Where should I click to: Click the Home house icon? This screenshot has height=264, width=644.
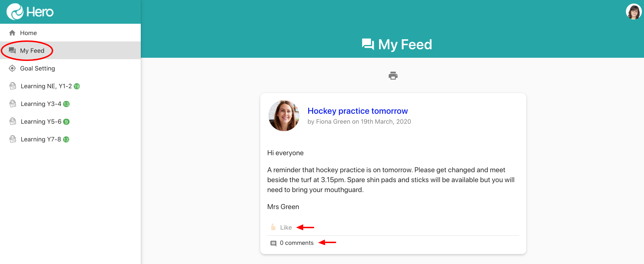(12, 33)
